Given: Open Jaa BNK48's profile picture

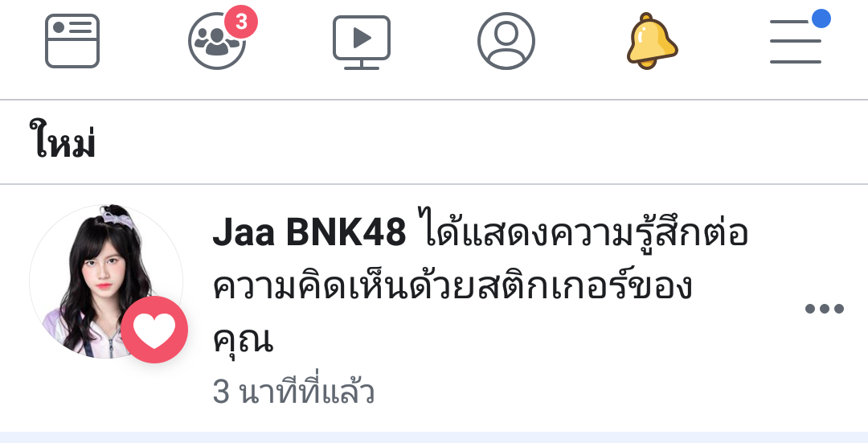Looking at the screenshot, I should pos(106,281).
